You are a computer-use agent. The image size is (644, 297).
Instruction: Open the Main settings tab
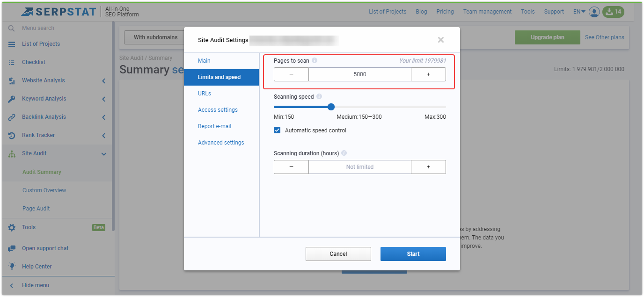pos(204,60)
